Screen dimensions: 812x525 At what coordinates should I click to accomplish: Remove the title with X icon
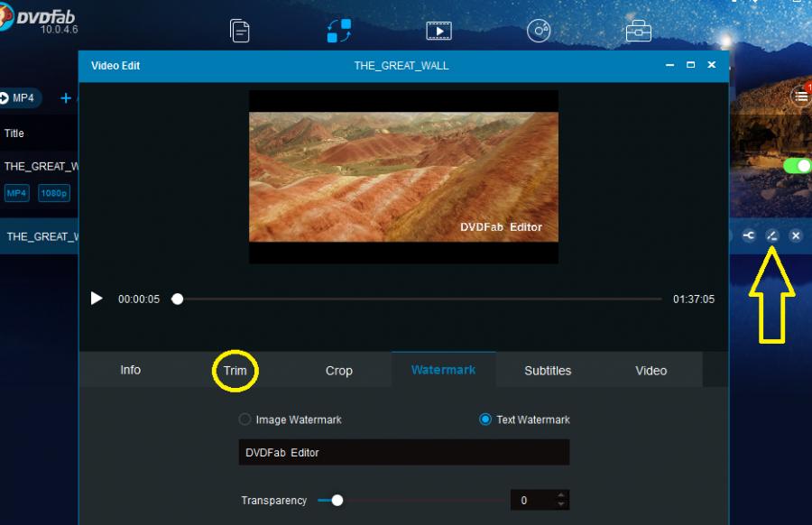point(796,235)
